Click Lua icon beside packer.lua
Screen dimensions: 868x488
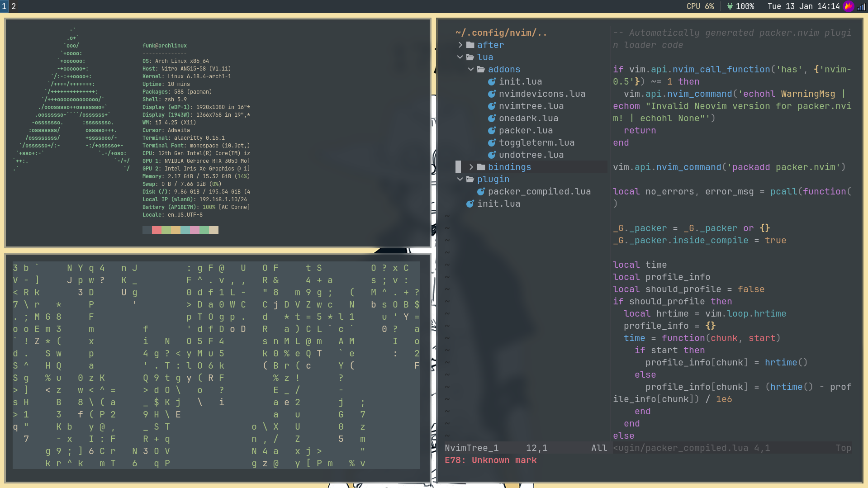click(492, 130)
